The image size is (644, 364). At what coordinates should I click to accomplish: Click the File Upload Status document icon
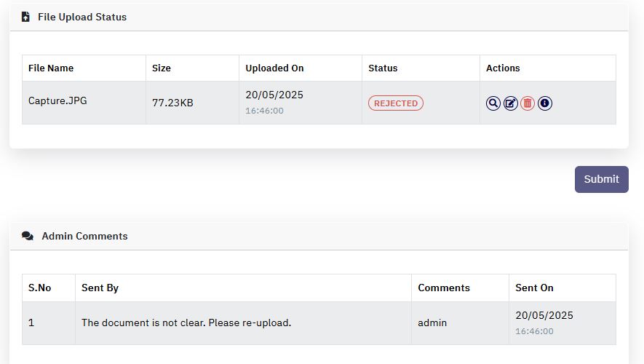pyautogui.click(x=25, y=17)
